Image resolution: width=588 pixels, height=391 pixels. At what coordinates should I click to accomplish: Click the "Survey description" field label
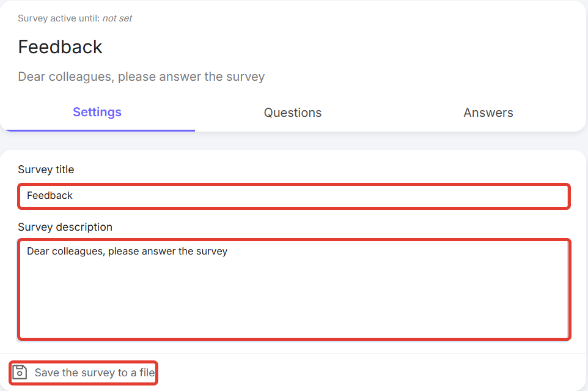pyautogui.click(x=65, y=227)
